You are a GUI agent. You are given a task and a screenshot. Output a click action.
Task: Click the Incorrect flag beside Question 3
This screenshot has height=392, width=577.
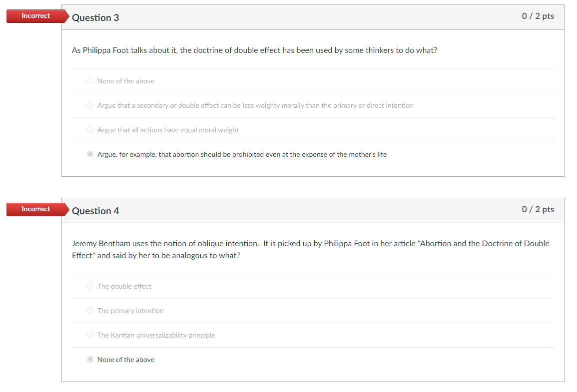pyautogui.click(x=37, y=16)
